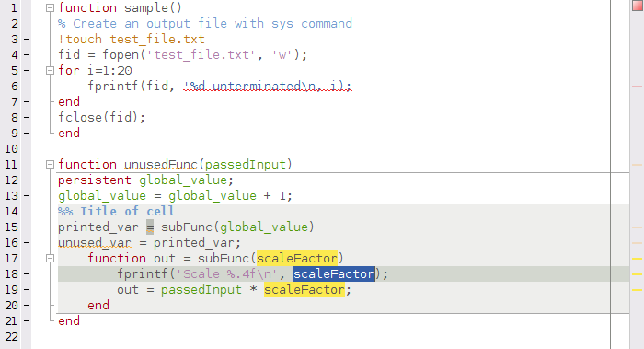Jump to orange warning marker for line 15
The image size is (644, 349).
[x=637, y=227]
